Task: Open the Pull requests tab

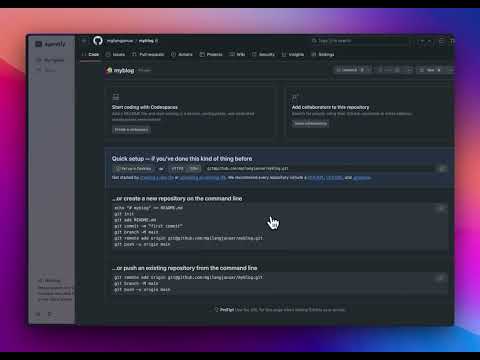Action: point(148,54)
